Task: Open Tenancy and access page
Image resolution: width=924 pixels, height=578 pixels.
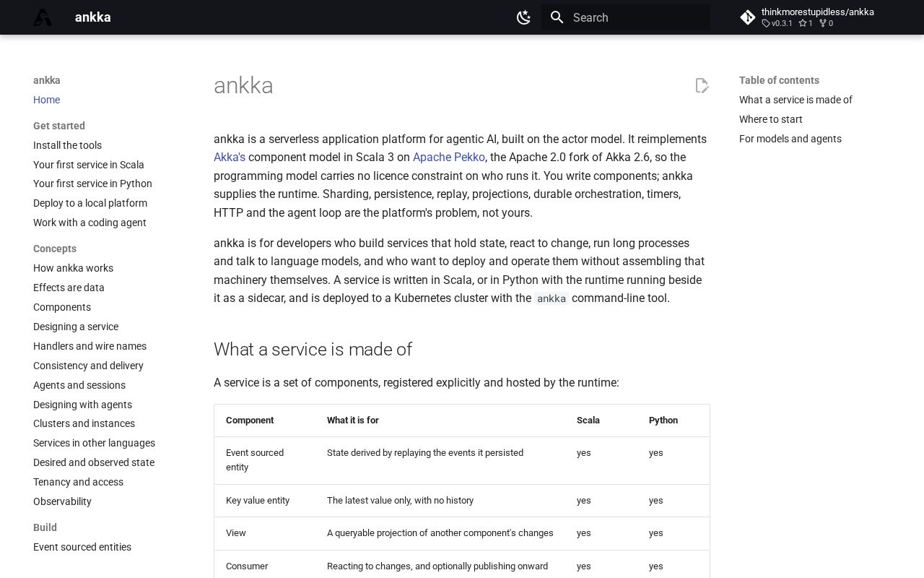Action: pos(78,482)
